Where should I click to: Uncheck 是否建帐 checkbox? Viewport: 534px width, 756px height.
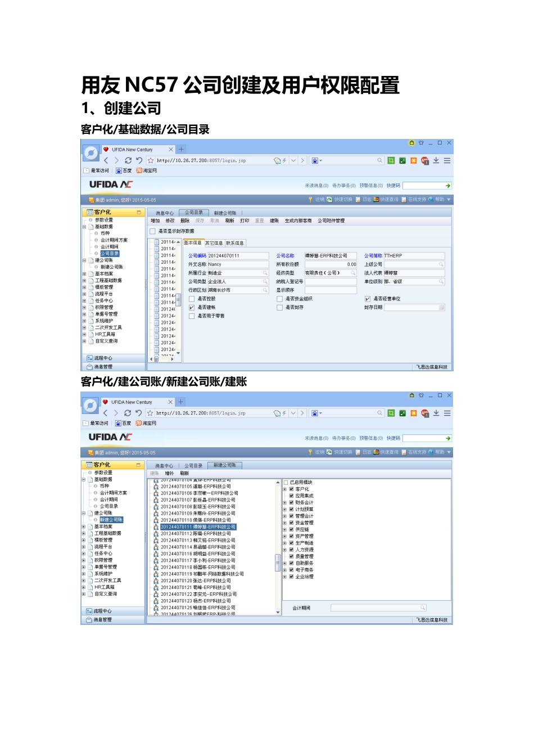[x=192, y=308]
